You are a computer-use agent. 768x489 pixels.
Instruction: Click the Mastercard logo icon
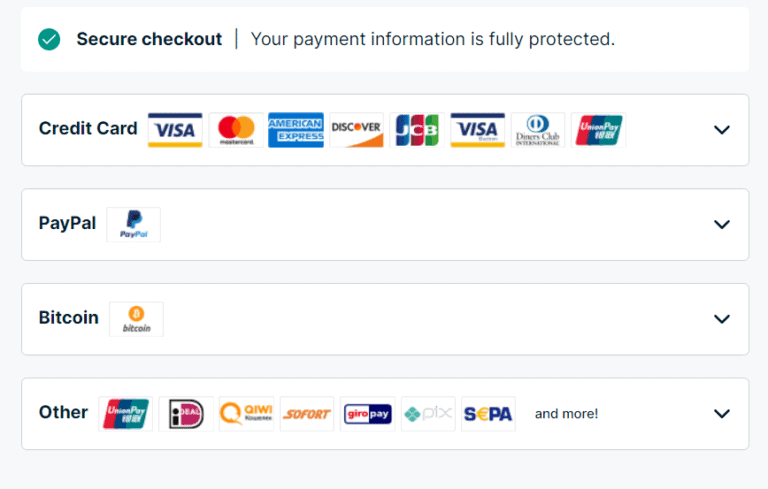(x=236, y=130)
